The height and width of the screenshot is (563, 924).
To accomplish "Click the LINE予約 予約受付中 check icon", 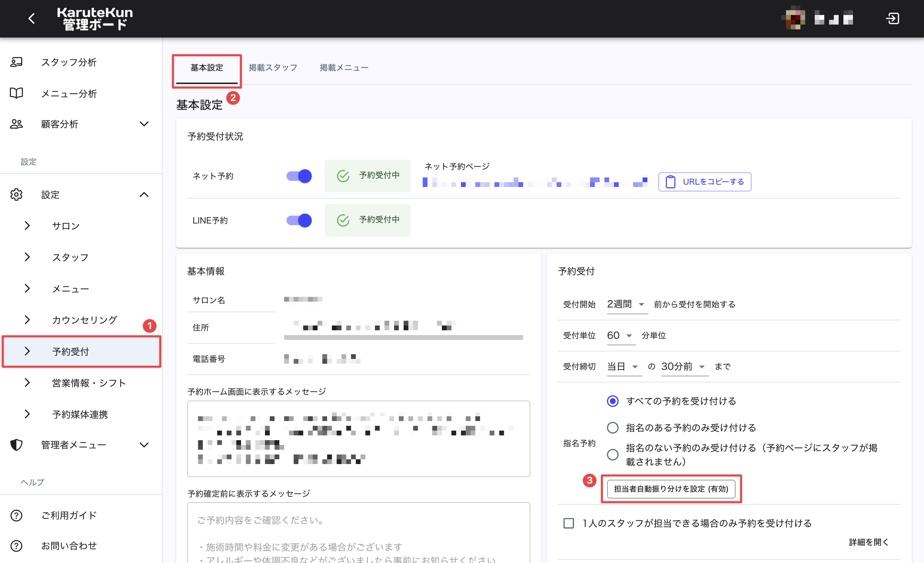I will click(343, 220).
